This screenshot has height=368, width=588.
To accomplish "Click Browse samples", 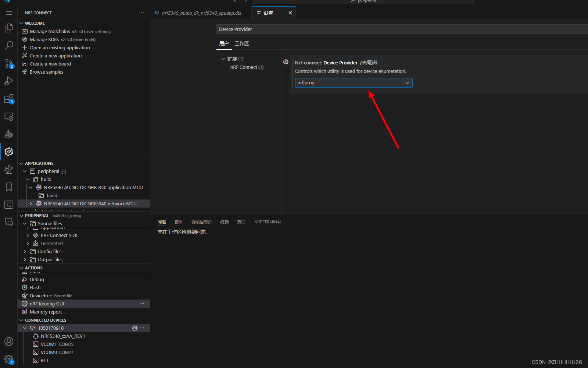I will (46, 72).
